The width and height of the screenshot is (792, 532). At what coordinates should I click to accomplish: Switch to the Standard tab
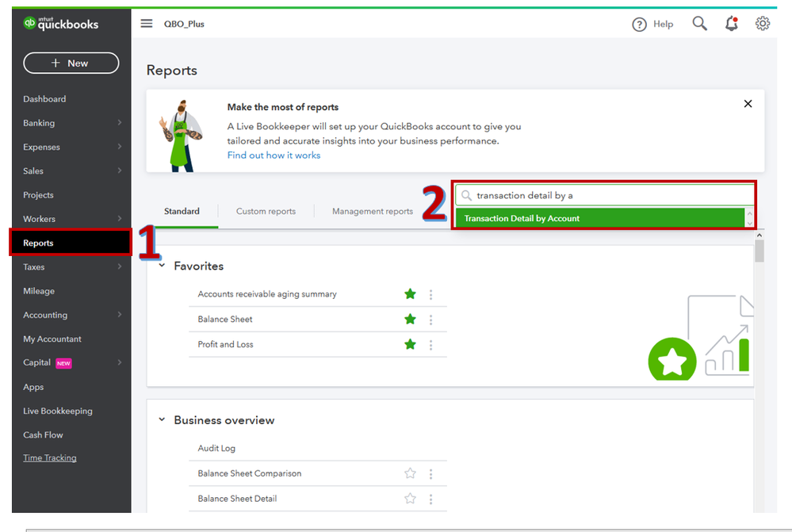click(x=182, y=211)
